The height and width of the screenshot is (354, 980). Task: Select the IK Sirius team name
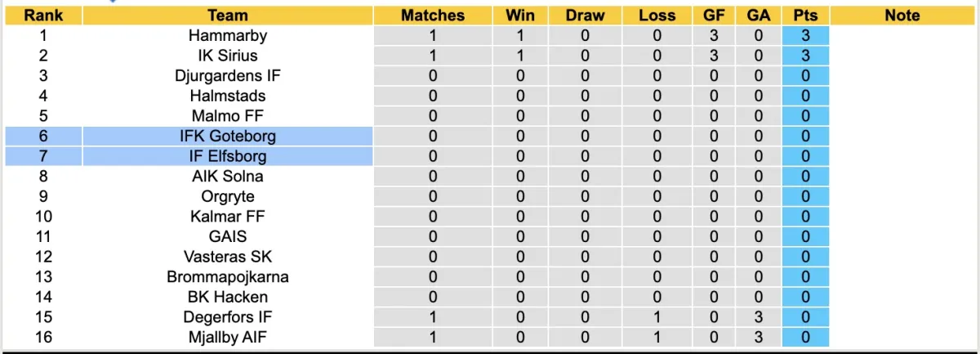(x=228, y=56)
